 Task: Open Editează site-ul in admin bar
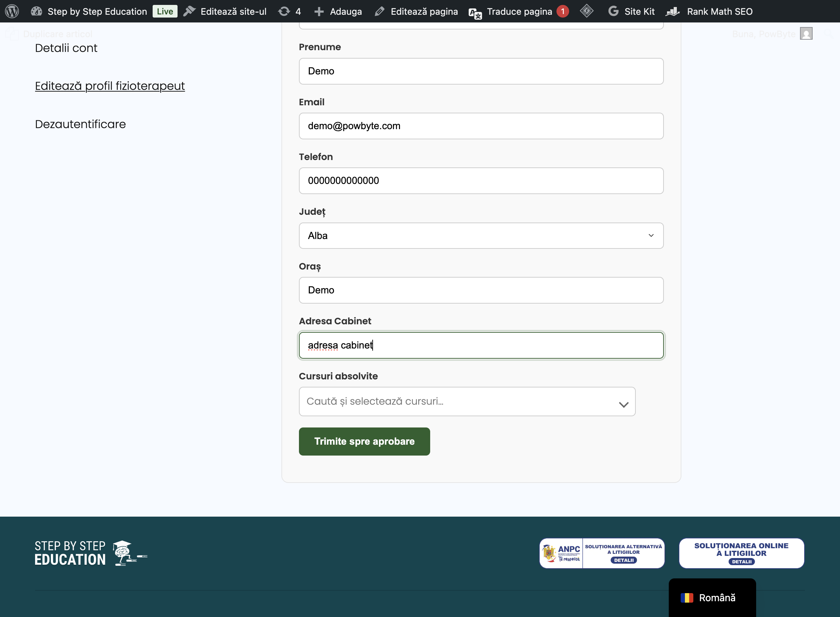(225, 11)
